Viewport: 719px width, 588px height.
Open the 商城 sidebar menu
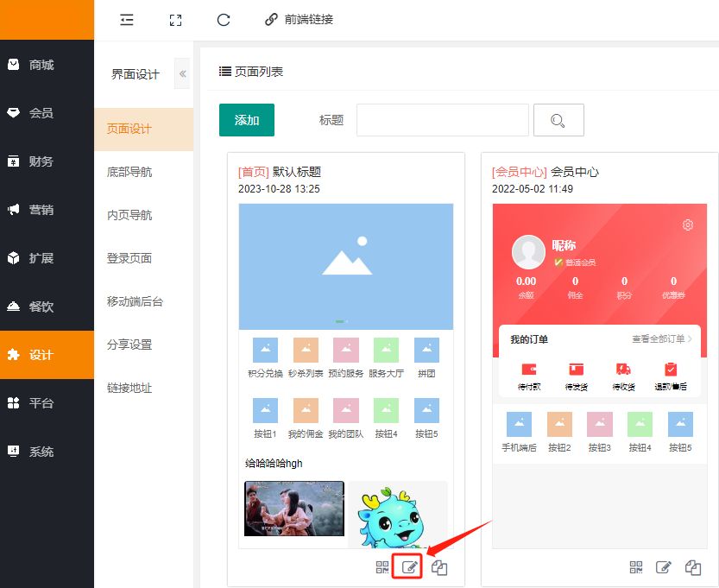point(41,65)
